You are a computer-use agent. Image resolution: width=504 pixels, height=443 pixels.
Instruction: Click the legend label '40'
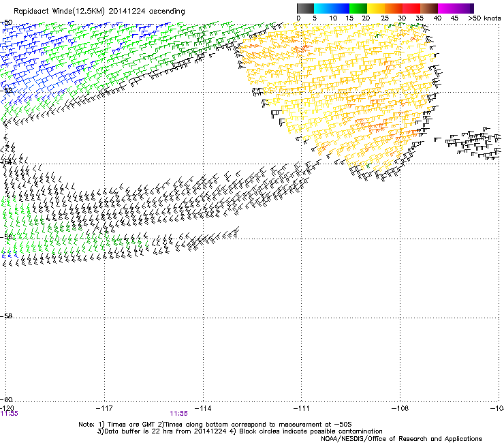click(437, 18)
